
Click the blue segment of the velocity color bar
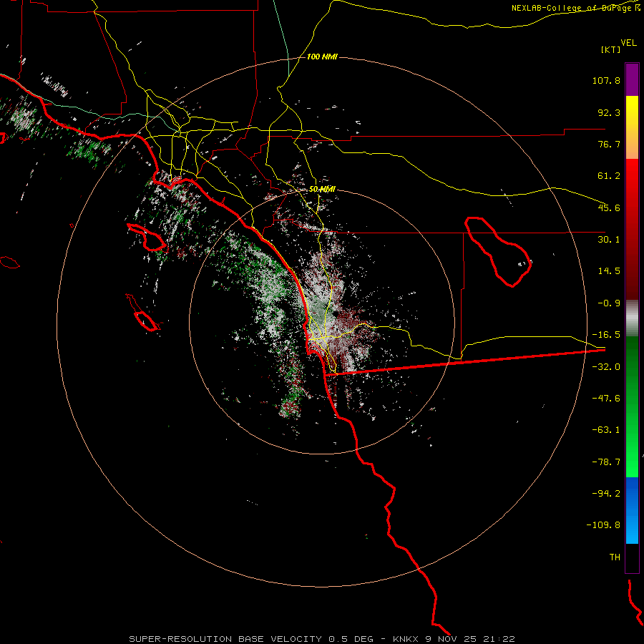(632, 510)
